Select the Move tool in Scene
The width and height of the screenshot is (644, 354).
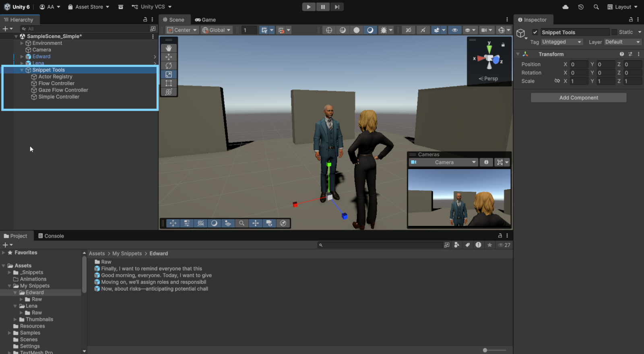click(x=169, y=57)
